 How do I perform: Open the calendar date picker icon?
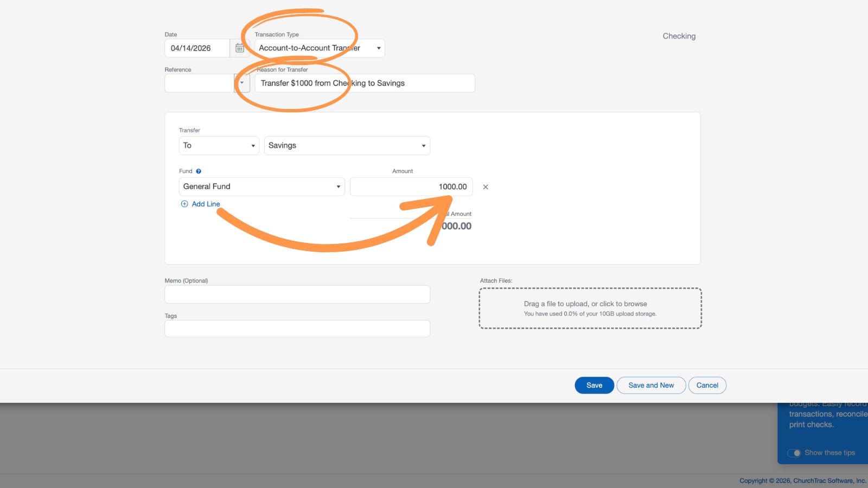[x=239, y=48]
